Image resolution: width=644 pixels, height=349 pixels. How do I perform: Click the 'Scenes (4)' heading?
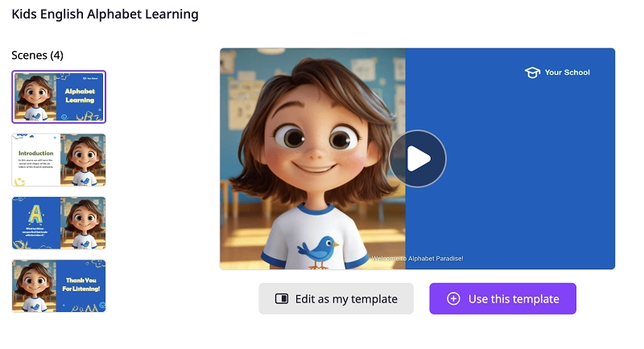[x=37, y=55]
